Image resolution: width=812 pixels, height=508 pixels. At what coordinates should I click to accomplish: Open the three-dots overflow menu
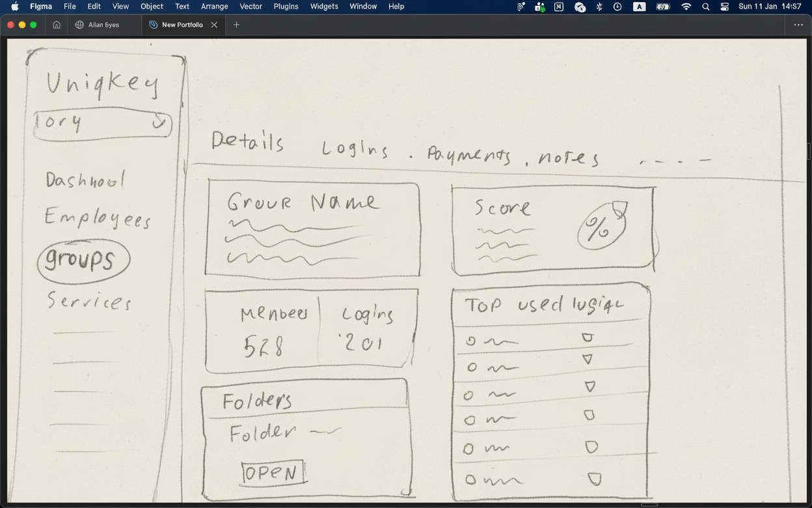click(x=798, y=25)
